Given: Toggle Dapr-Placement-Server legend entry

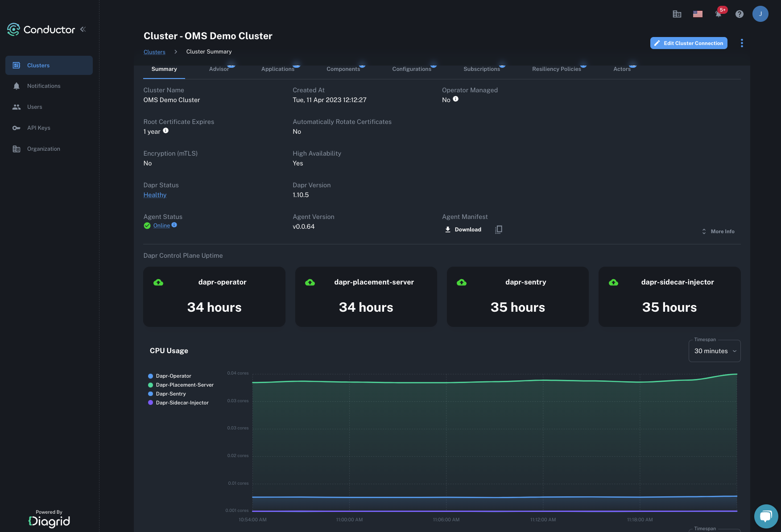Looking at the screenshot, I should 184,385.
